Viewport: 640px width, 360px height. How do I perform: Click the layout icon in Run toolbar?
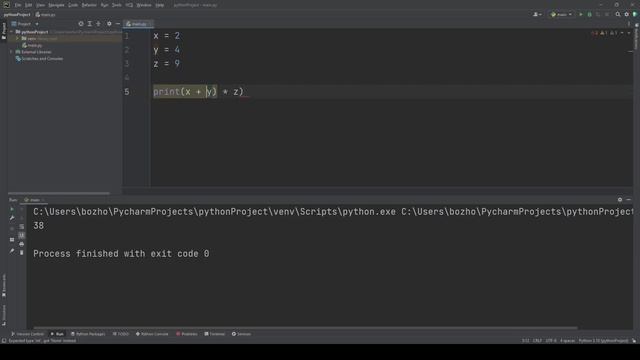[x=12, y=240]
